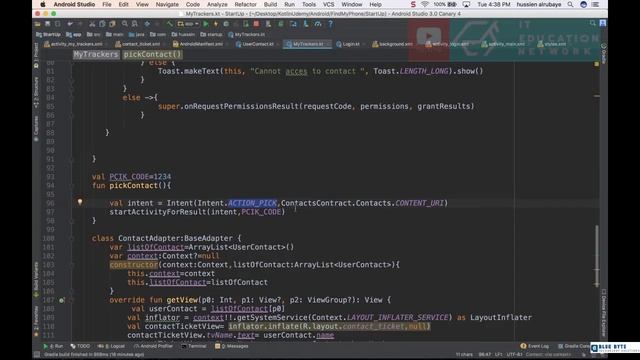Switch to the styles.xml tab
The width and height of the screenshot is (640, 360).
click(554, 44)
